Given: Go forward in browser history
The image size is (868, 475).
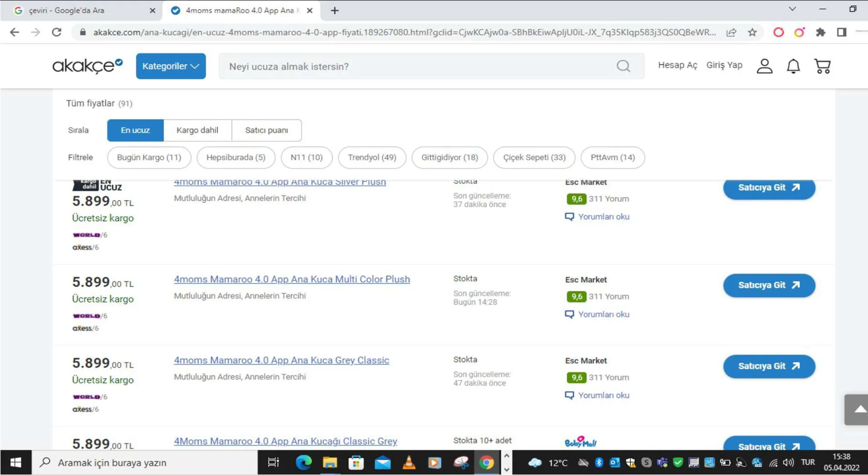Looking at the screenshot, I should [35, 32].
